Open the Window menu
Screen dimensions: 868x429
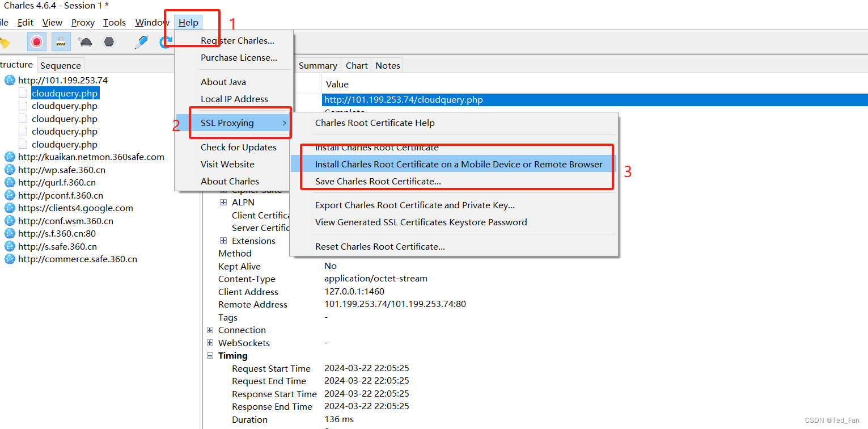152,22
